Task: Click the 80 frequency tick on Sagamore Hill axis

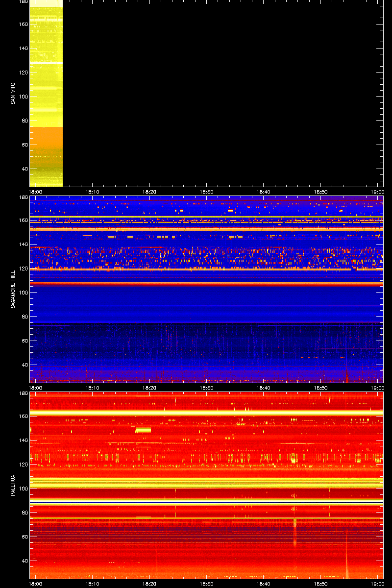Action: pyautogui.click(x=24, y=317)
